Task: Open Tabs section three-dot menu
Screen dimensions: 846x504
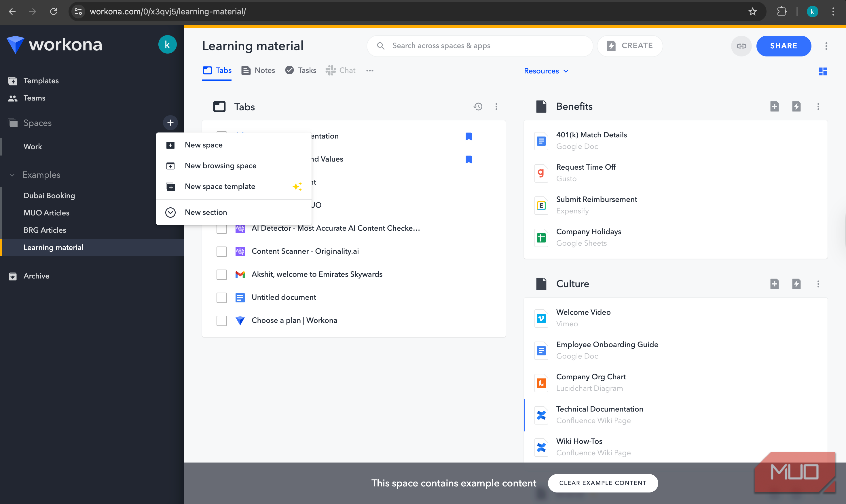Action: [x=496, y=107]
